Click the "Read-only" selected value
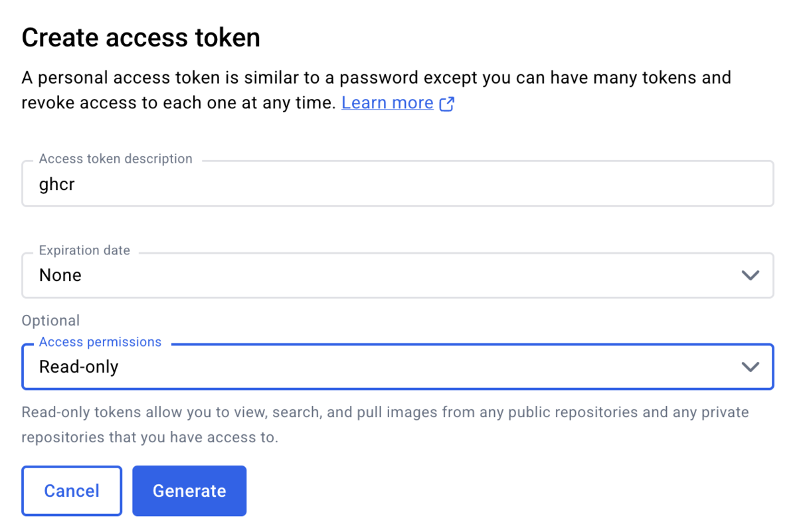This screenshot has height=532, width=797. (78, 367)
